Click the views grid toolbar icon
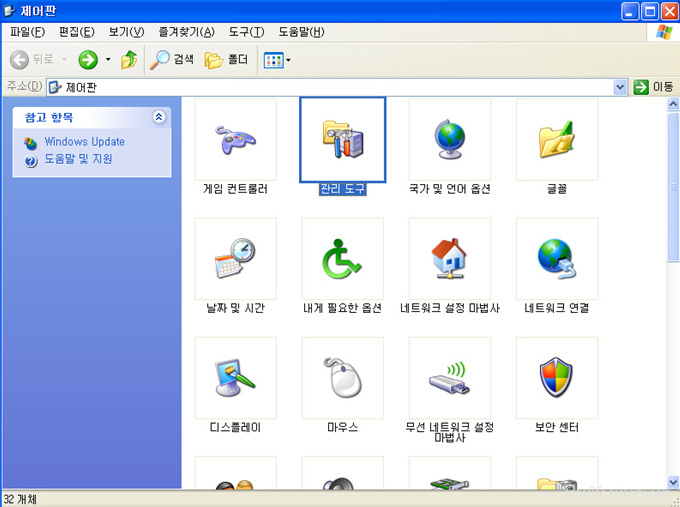The width and height of the screenshot is (680, 507). point(273,60)
